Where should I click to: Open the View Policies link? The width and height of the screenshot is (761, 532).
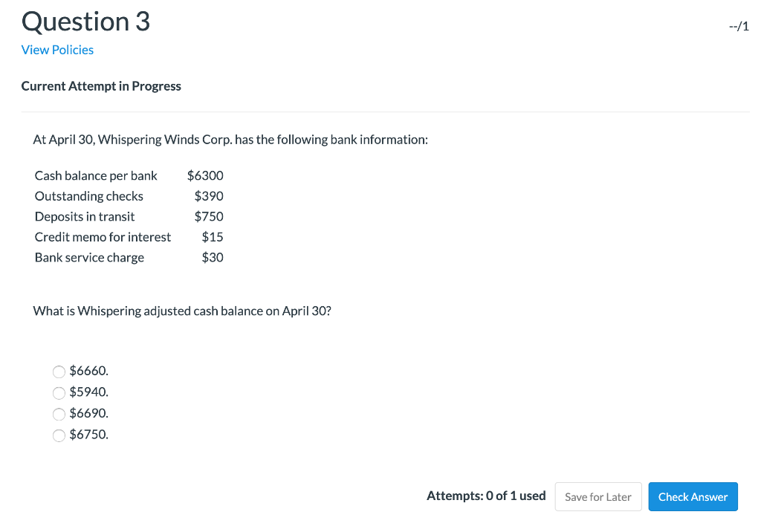[x=57, y=49]
